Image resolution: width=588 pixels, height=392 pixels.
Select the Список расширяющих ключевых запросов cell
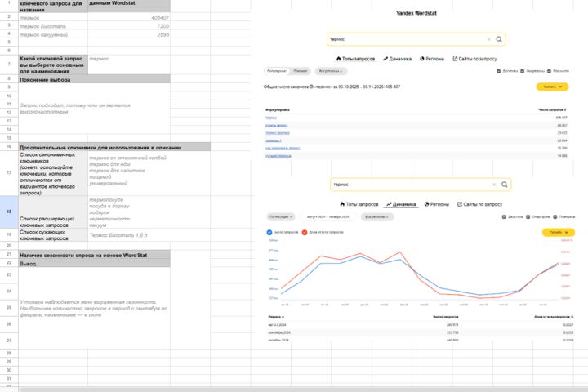click(53, 212)
